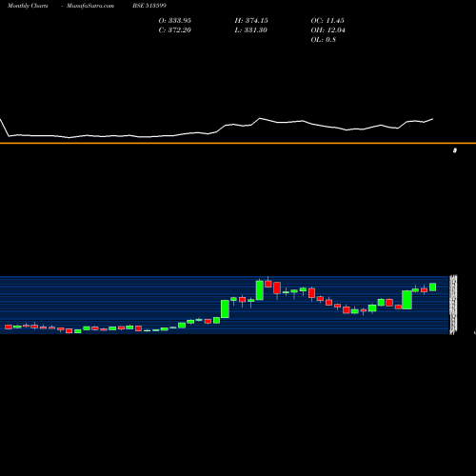This screenshot has width=476, height=476.
Task: Click the "OC: 11.45" readout
Action: pyautogui.click(x=327, y=21)
